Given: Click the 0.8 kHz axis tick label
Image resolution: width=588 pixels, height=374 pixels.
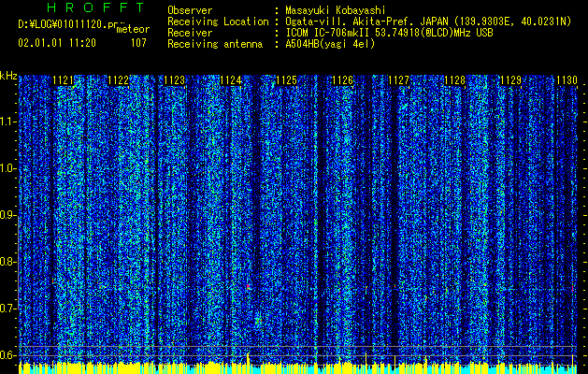Looking at the screenshot, I should click(x=7, y=262).
